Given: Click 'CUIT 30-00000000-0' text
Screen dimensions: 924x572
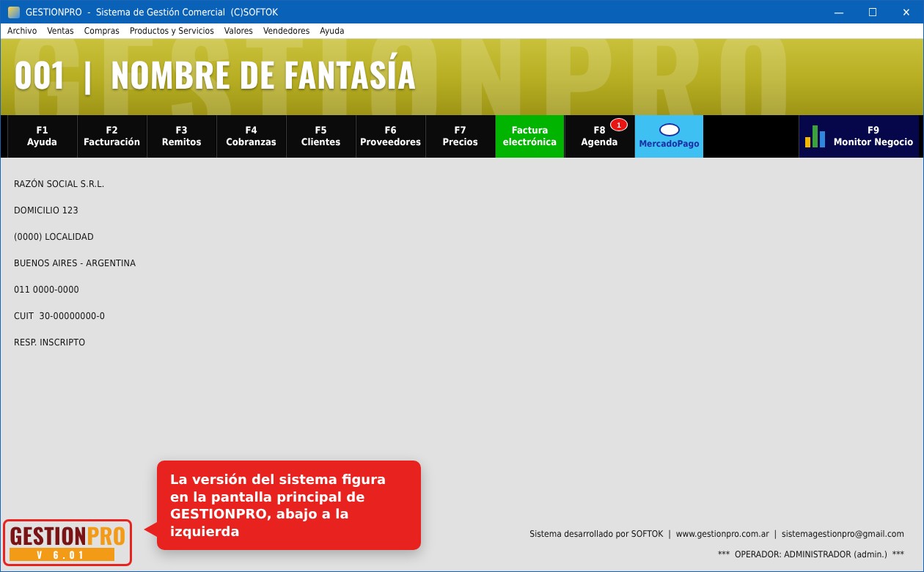Looking at the screenshot, I should point(59,316).
